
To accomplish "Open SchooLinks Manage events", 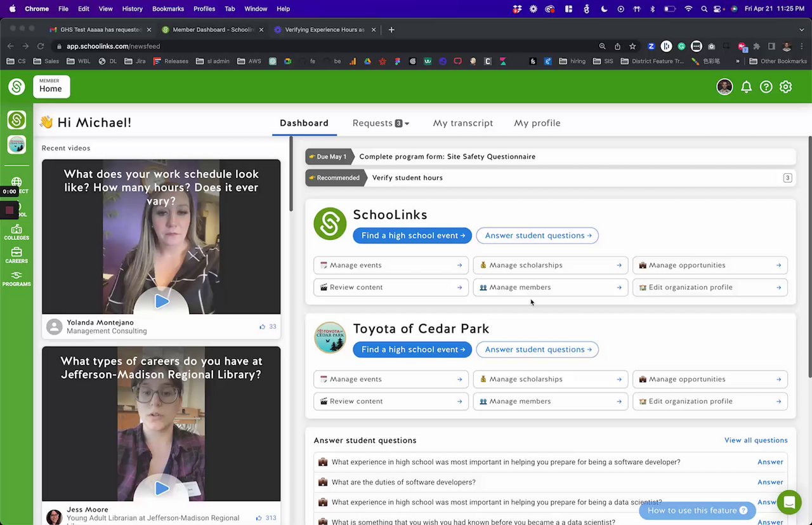I will point(391,265).
